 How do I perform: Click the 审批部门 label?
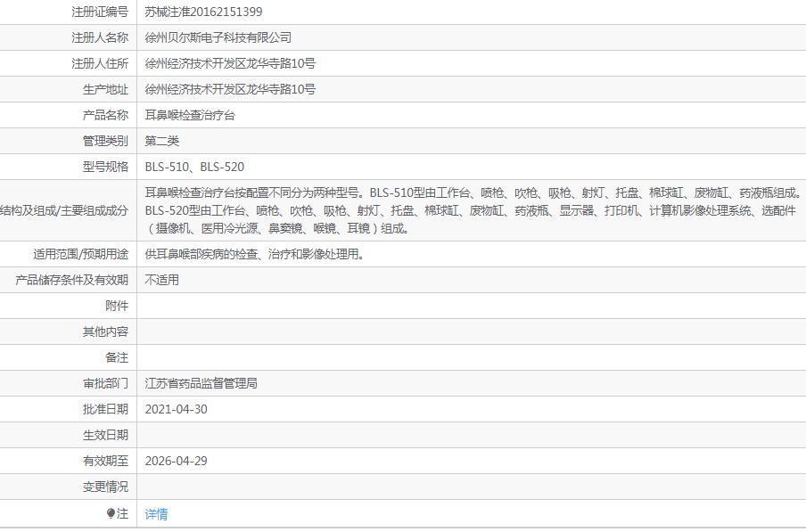click(105, 383)
